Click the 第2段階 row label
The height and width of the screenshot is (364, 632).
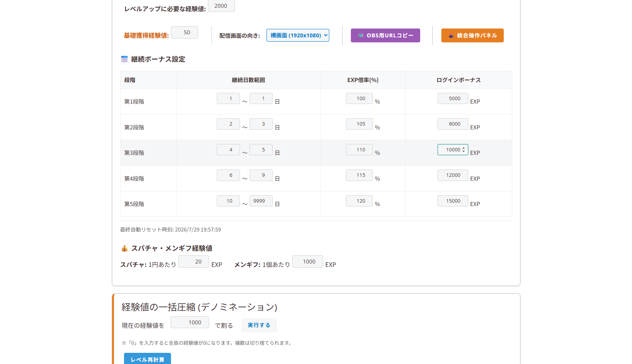[134, 127]
